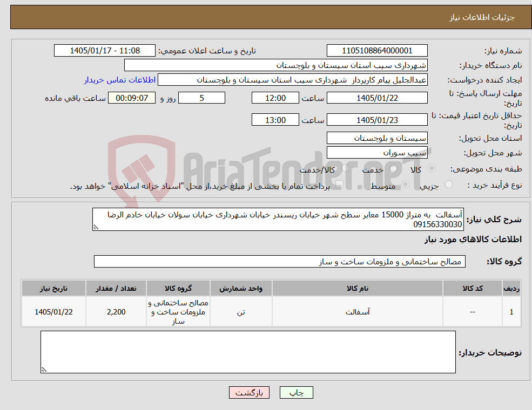Click the چاپ (print) button
The width and height of the screenshot is (532, 410).
pyautogui.click(x=296, y=392)
